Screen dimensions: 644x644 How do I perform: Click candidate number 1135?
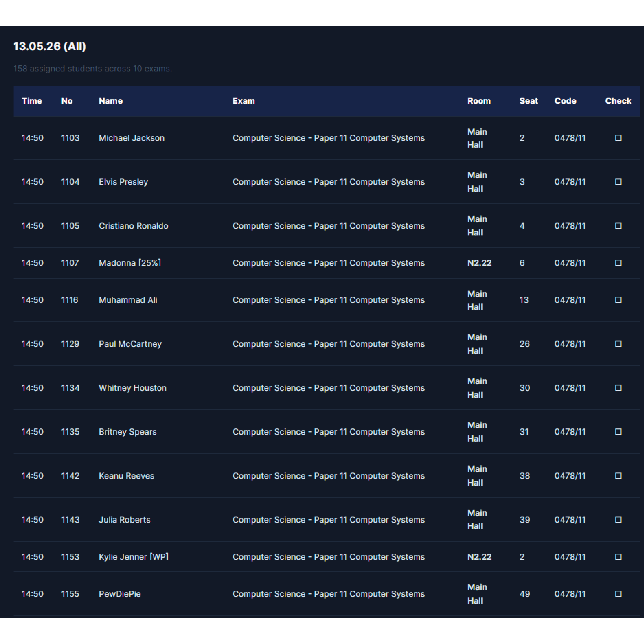click(70, 432)
